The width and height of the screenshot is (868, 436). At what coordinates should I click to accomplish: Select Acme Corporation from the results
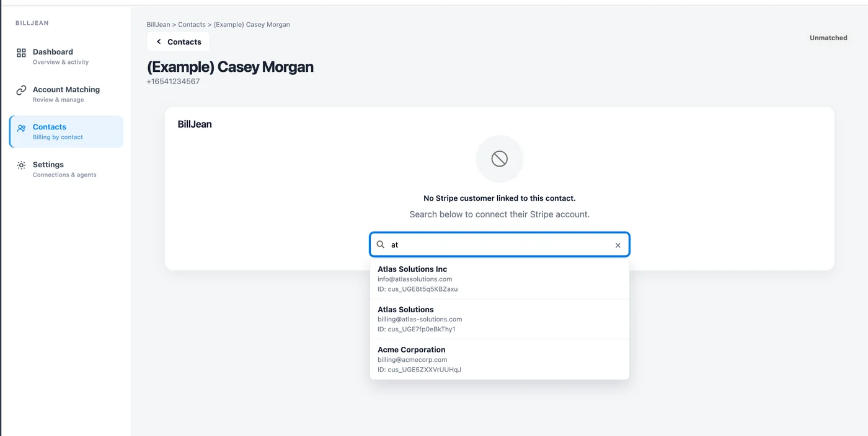(500, 359)
